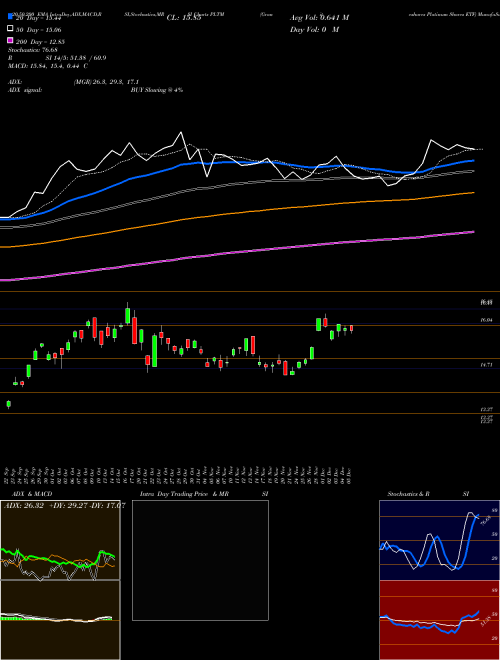Click the 14.71 price axis label
The width and height of the screenshot is (500, 660).
(x=487, y=365)
